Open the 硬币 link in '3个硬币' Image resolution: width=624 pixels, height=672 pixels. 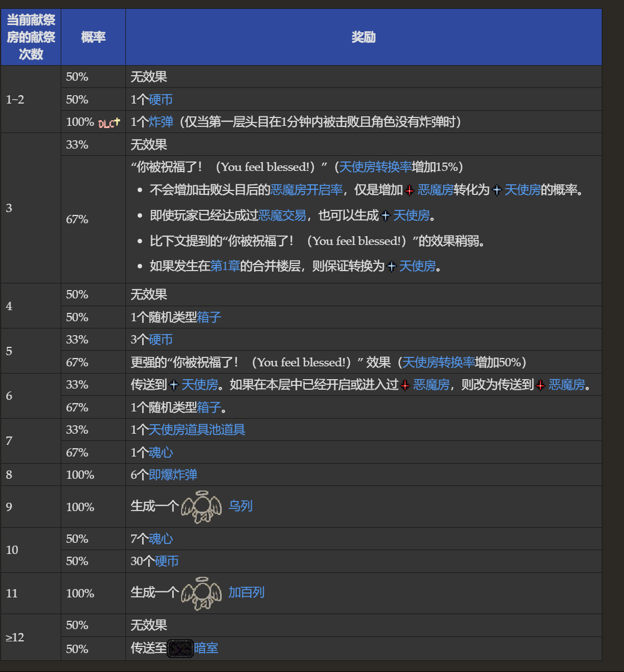point(160,340)
